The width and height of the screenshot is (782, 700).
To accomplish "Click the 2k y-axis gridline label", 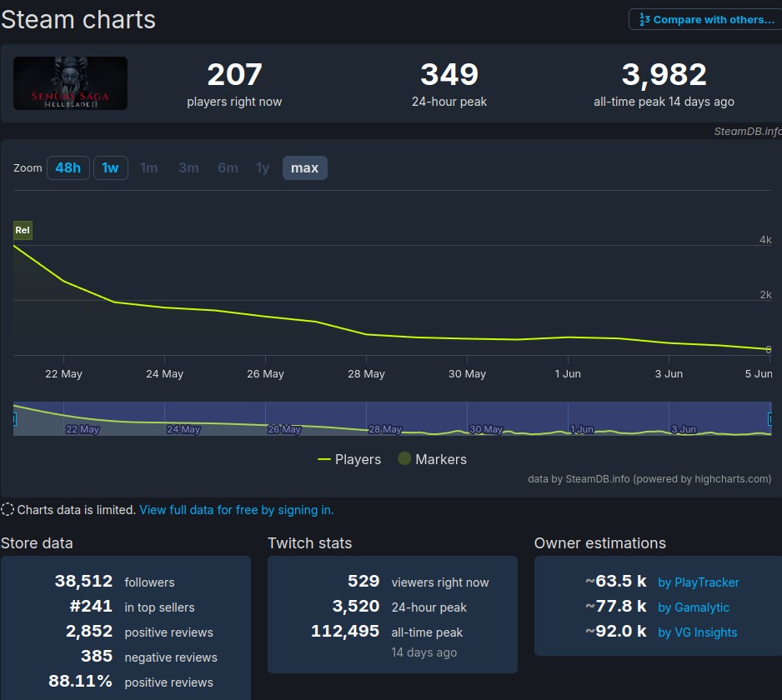I will click(x=765, y=295).
